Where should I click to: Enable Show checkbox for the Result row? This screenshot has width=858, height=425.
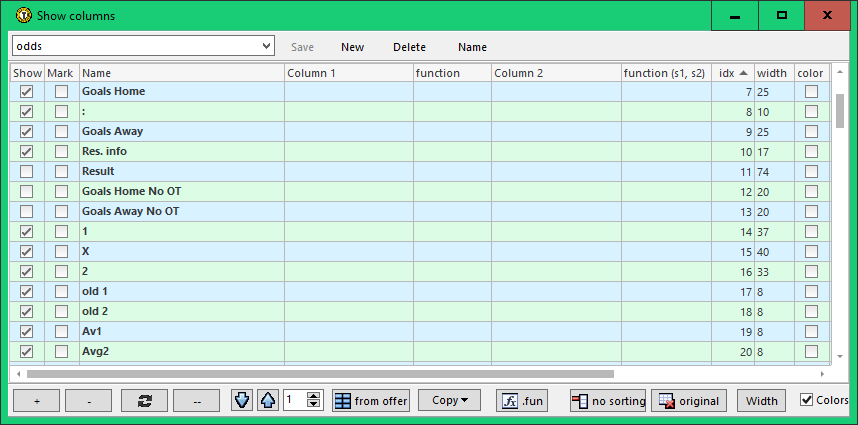[27, 172]
